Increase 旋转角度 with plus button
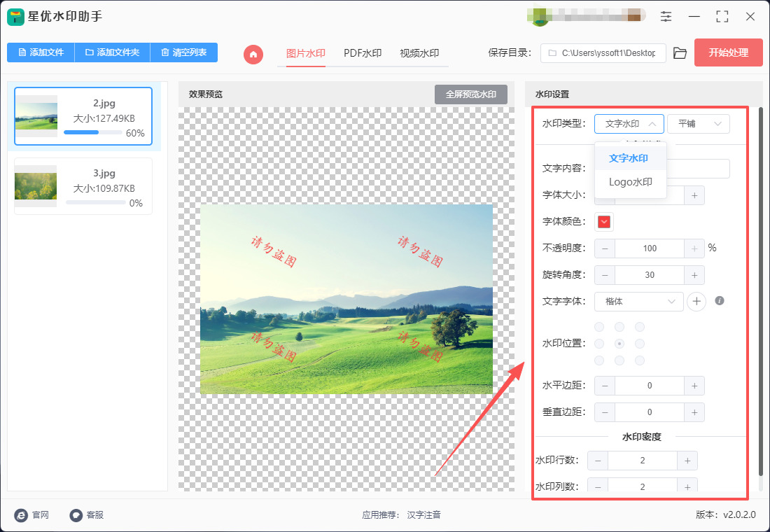The width and height of the screenshot is (770, 532). click(x=694, y=275)
